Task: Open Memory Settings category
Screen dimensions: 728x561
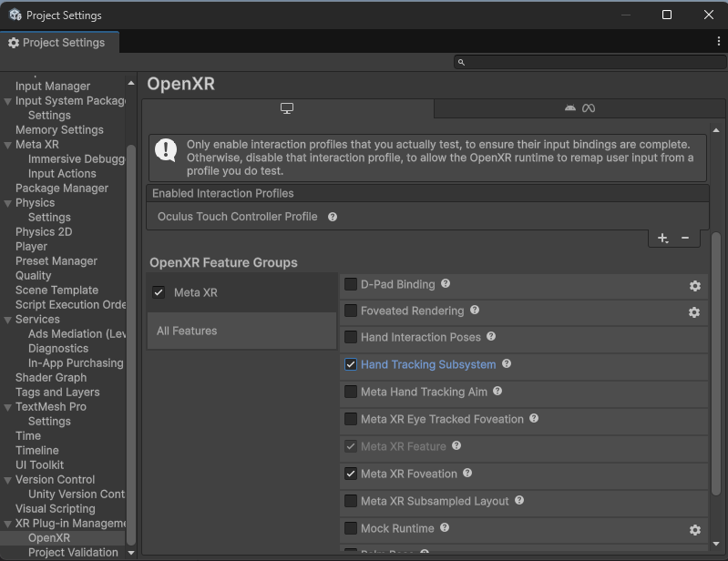Action: click(59, 129)
